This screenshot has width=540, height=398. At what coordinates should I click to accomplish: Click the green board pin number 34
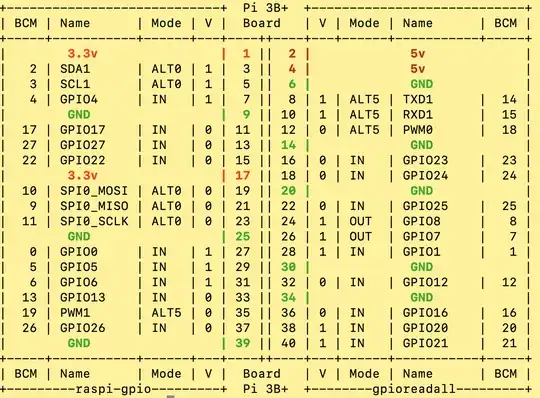pos(288,297)
